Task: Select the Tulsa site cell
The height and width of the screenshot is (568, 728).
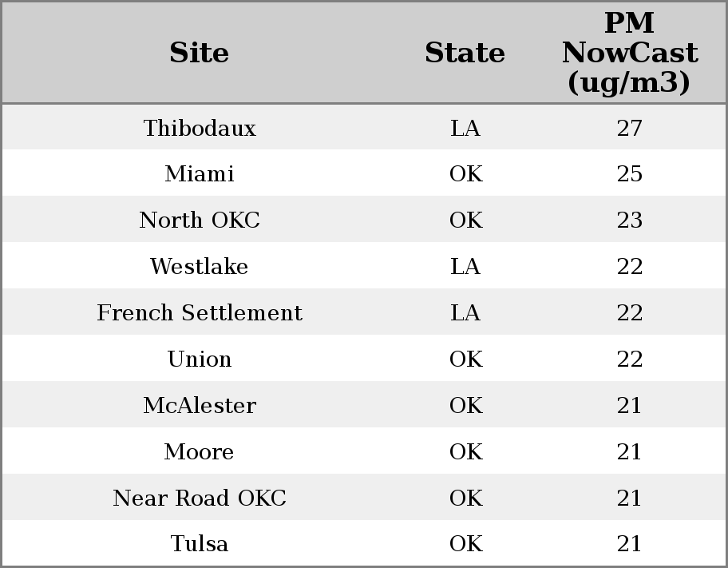Action: [200, 544]
